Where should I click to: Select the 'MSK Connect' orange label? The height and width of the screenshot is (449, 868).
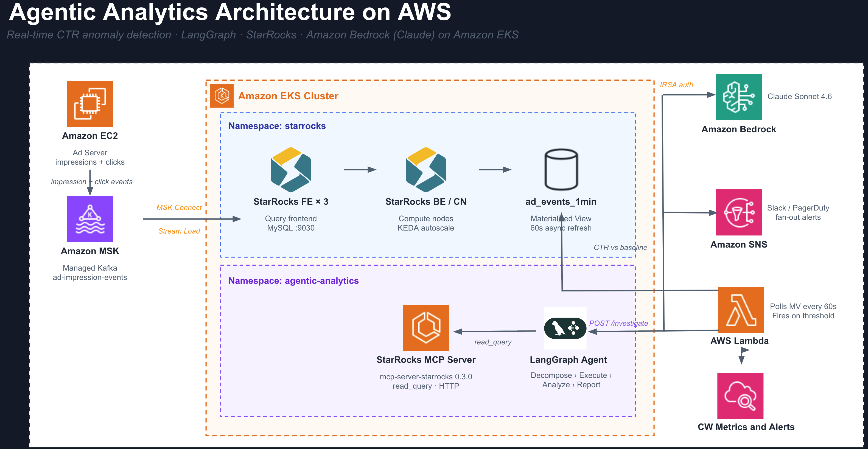point(179,208)
